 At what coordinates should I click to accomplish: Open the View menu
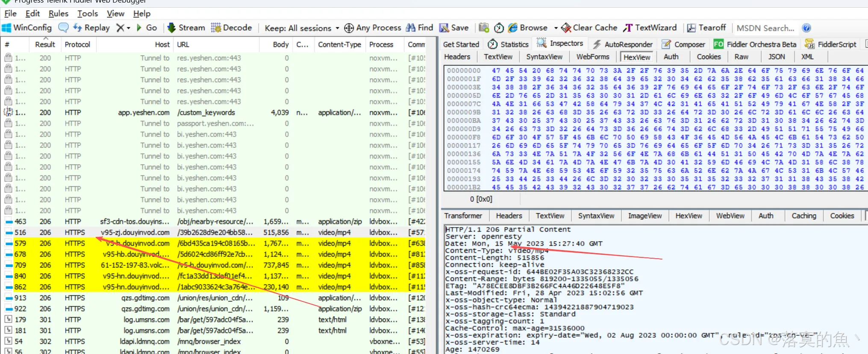[115, 14]
